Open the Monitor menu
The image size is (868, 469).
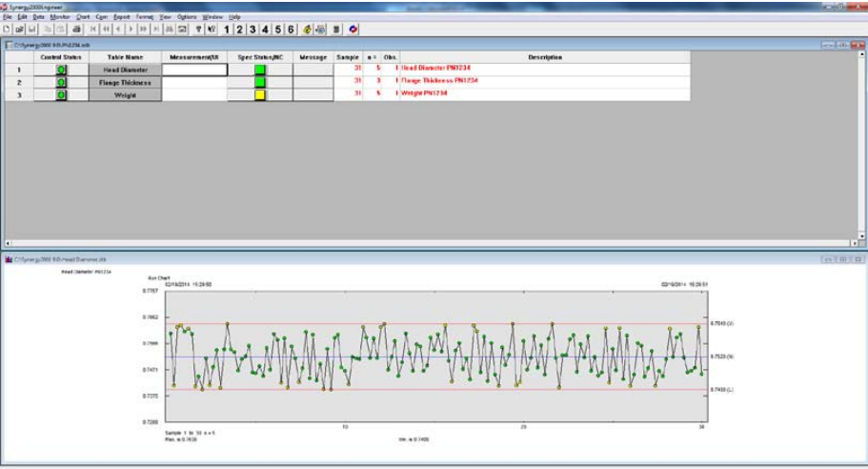(x=60, y=17)
